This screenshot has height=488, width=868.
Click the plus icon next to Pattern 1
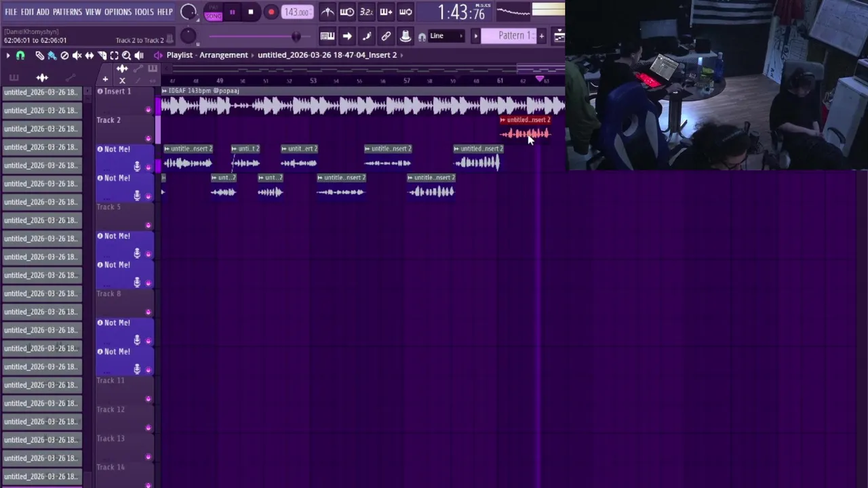(541, 36)
